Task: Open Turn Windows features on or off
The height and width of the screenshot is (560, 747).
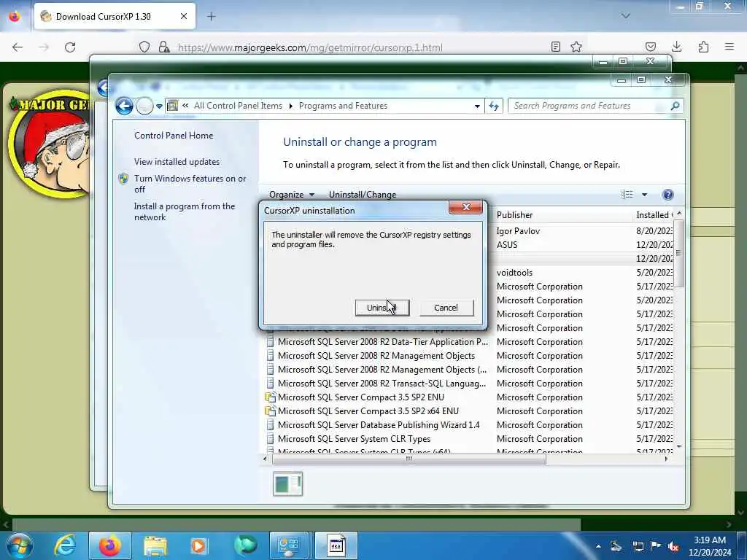Action: coord(190,184)
